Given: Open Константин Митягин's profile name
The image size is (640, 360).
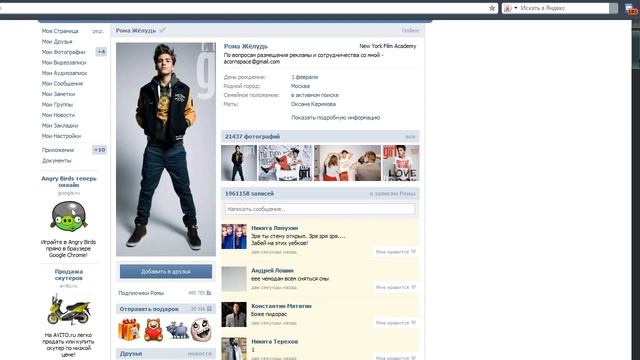Looking at the screenshot, I should coord(281,306).
